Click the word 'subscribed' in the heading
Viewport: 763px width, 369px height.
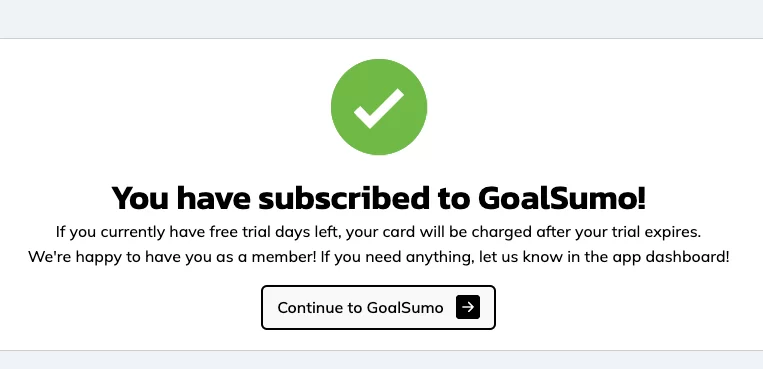(340, 199)
